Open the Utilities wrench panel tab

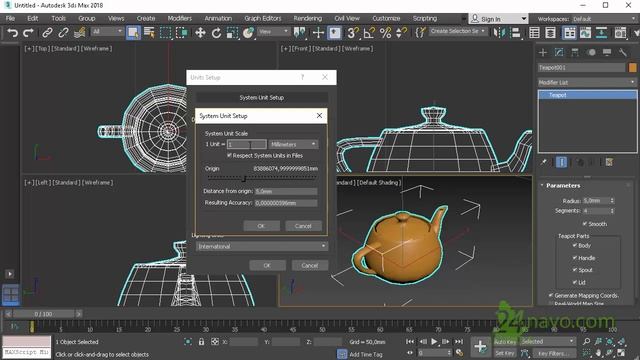623,52
